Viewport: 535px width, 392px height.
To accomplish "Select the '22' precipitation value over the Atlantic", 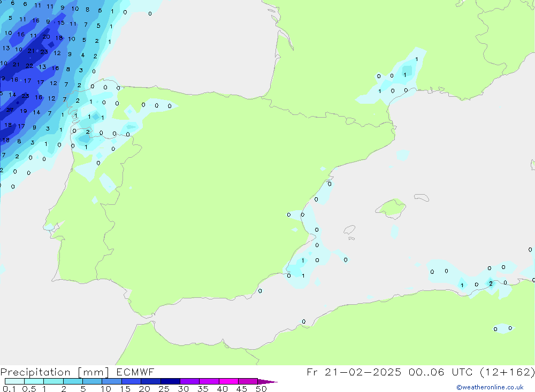I will click(29, 66).
